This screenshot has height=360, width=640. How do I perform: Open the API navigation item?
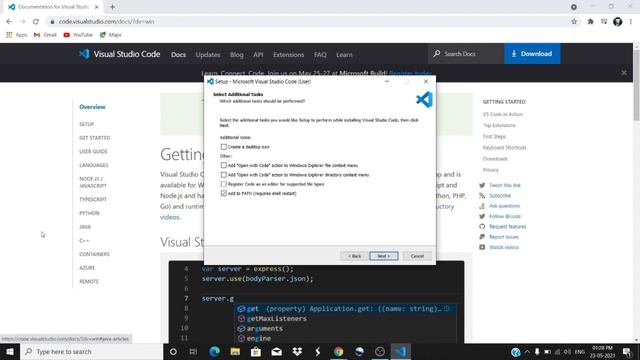[x=258, y=55]
